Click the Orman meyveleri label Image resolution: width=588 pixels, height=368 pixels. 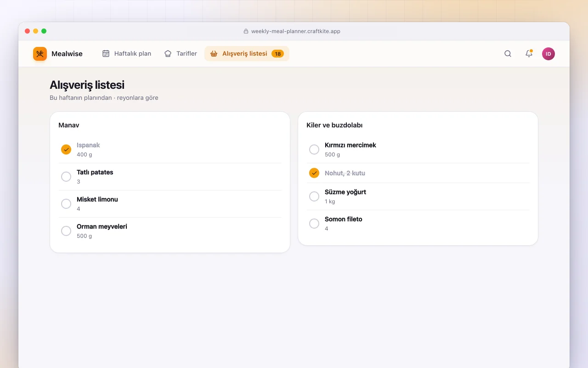102,226
